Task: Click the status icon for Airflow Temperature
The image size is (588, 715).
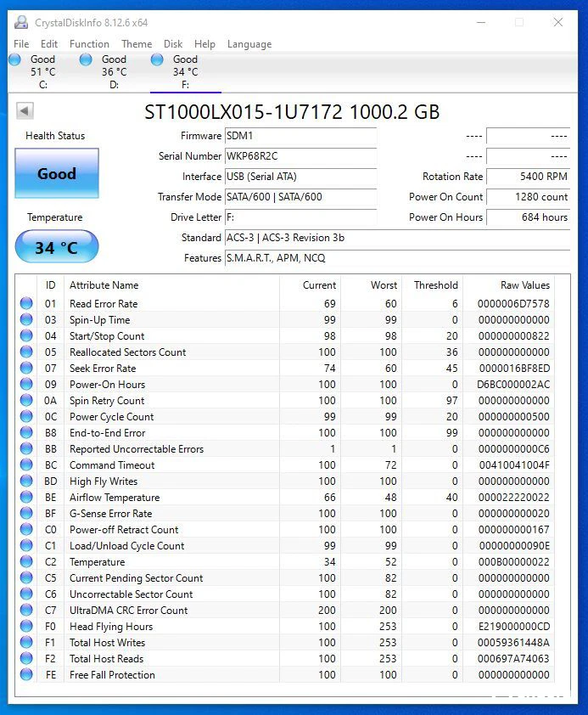Action: click(x=26, y=497)
